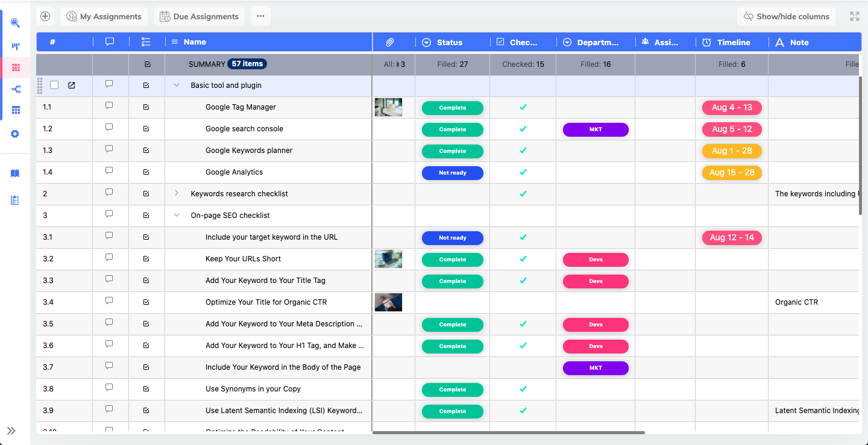Viewport: 868px width, 445px height.
Task: Open the comment icon for Google Tag Manager
Action: [109, 106]
